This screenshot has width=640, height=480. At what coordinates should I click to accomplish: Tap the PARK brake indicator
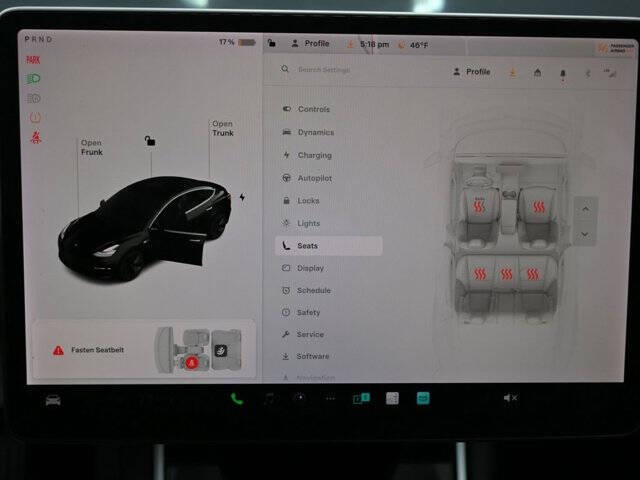pos(33,60)
